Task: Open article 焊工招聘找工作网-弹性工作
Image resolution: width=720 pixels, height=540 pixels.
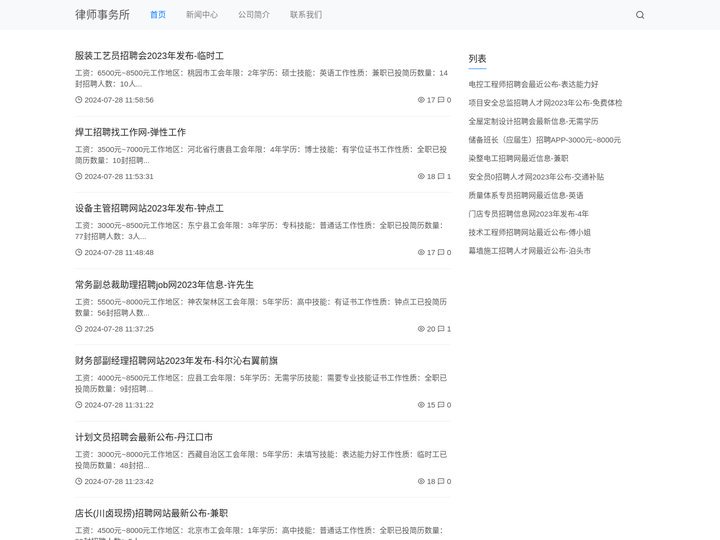Action: coord(130,132)
